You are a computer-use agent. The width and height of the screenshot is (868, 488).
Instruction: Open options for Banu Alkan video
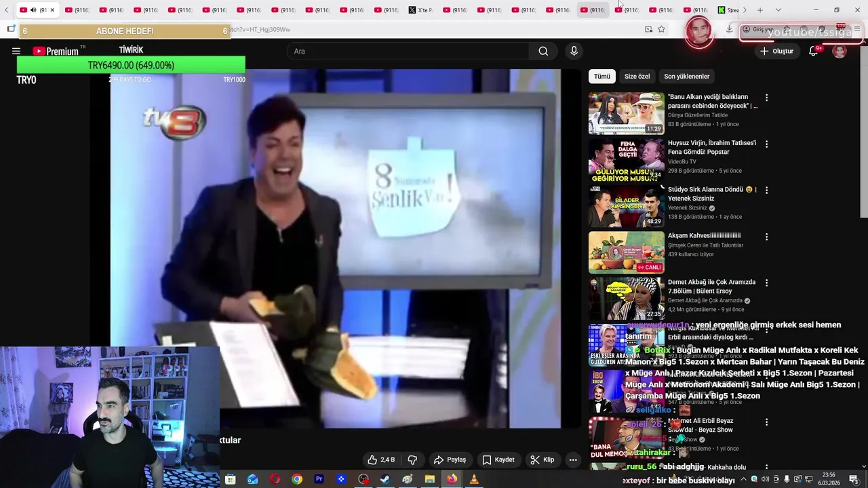pyautogui.click(x=767, y=98)
